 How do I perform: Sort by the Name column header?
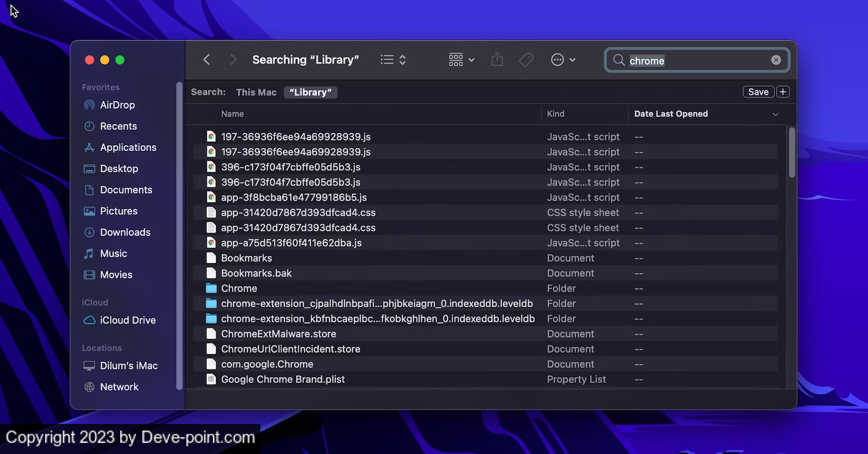(233, 114)
